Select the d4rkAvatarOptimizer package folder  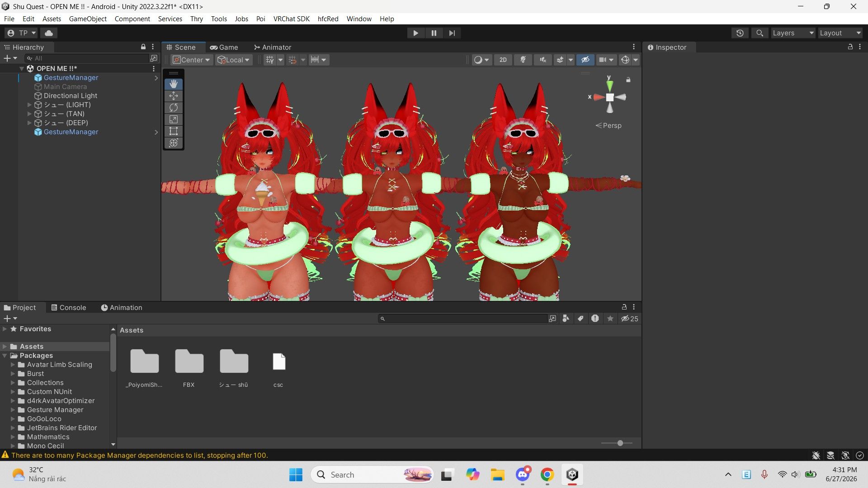pyautogui.click(x=61, y=401)
